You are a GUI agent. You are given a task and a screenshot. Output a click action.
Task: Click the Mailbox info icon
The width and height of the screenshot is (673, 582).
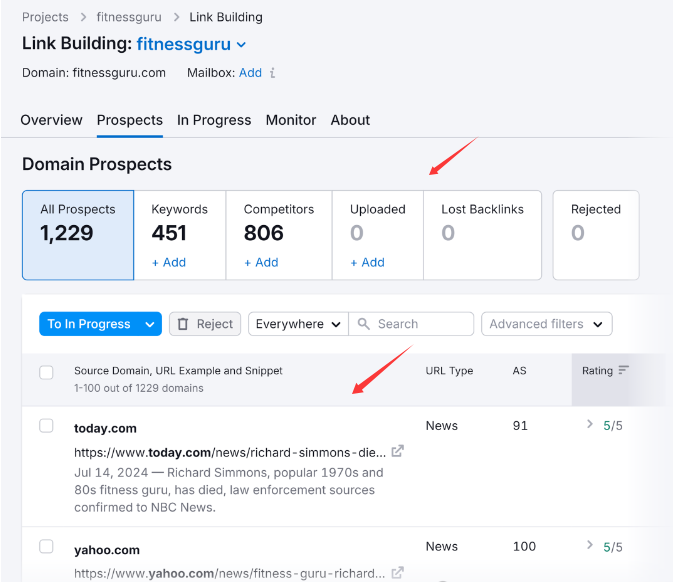pos(273,73)
